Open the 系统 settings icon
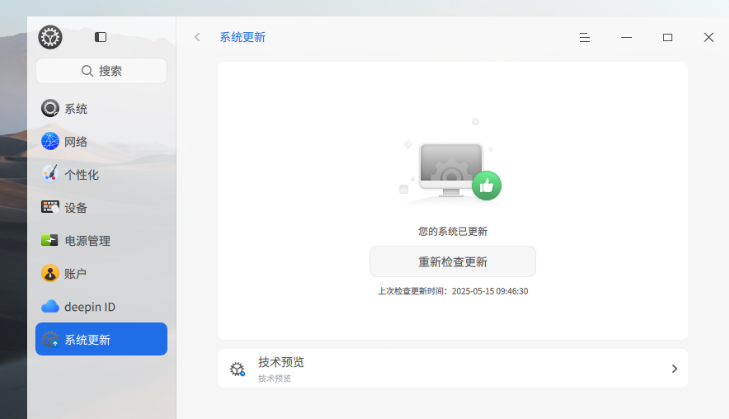Screen dimensions: 729x419 click(x=50, y=108)
